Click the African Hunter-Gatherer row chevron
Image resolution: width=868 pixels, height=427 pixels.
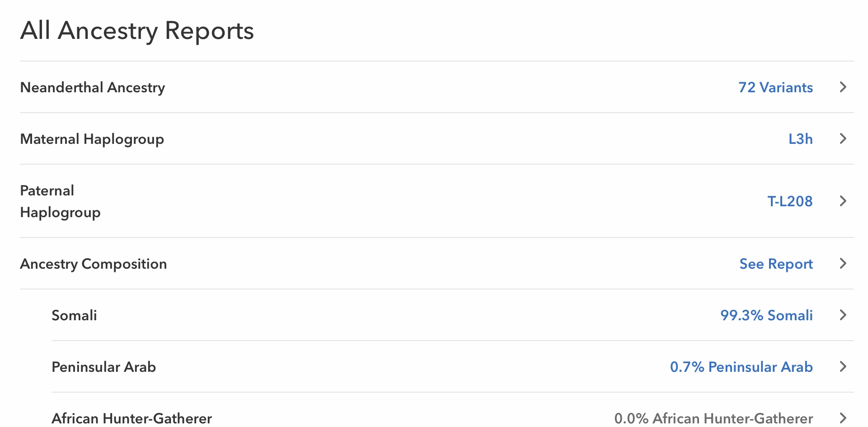[843, 418]
